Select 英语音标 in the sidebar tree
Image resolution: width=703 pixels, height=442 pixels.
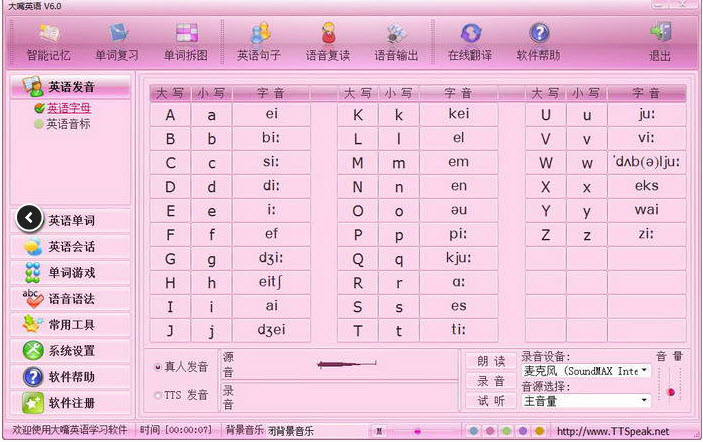click(x=68, y=124)
